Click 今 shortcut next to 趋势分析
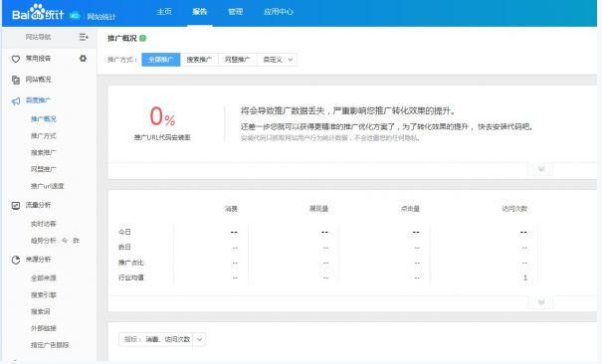 (65, 241)
